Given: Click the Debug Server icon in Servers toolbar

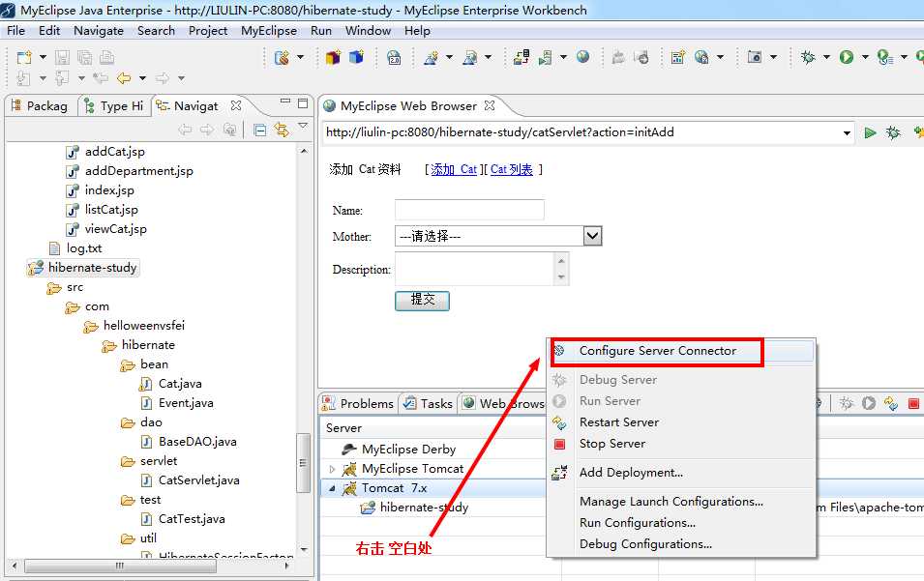Looking at the screenshot, I should click(847, 403).
